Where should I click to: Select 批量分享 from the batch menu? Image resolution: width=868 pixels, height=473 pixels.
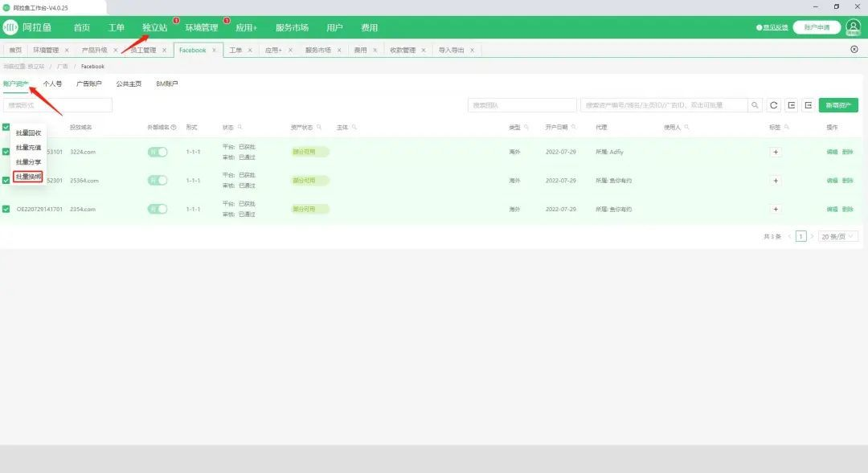point(28,162)
